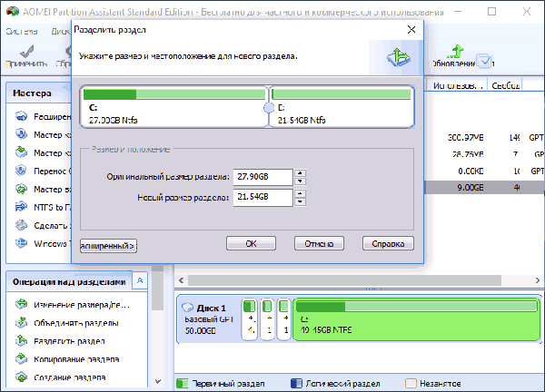This screenshot has height=392, width=545.
Task: Click the Справка button
Action: tap(388, 243)
